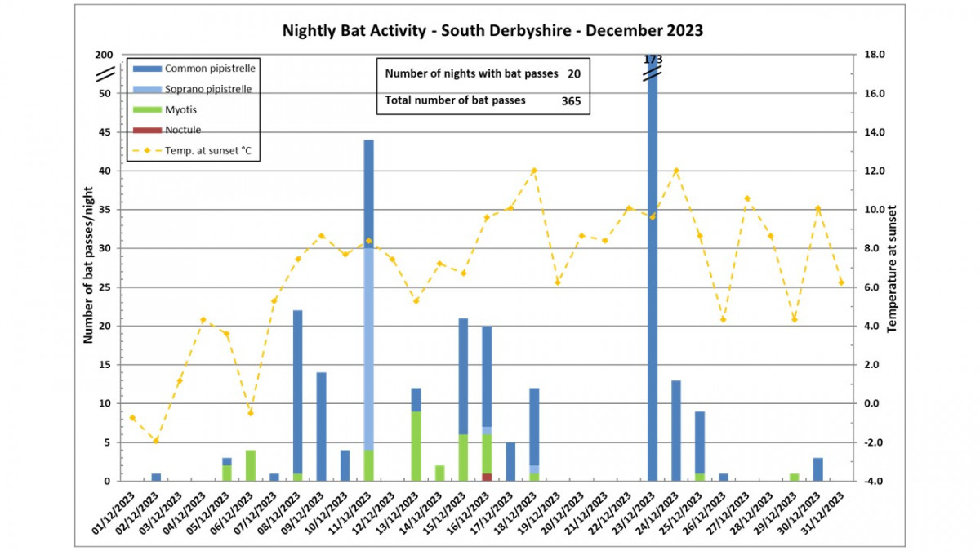Viewport: 980px width, 551px height.
Task: Click the Common pipistrelle dark blue legend swatch
Action: point(146,69)
